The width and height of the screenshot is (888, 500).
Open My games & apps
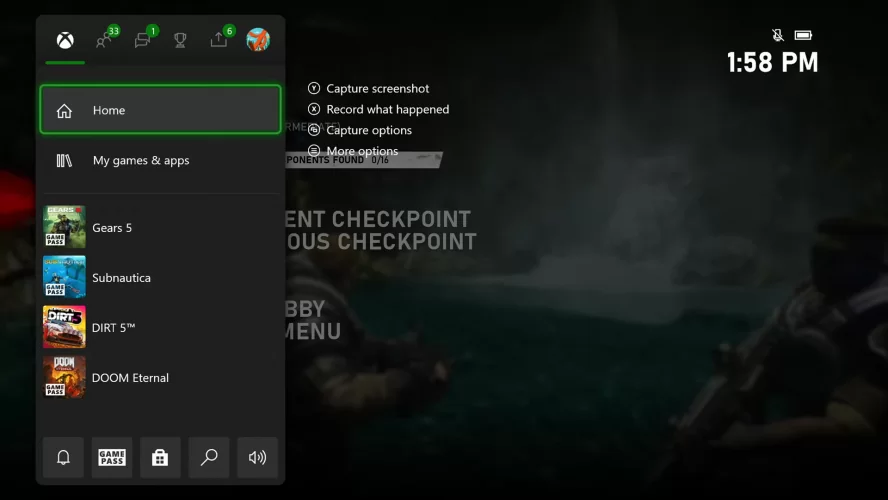[160, 160]
